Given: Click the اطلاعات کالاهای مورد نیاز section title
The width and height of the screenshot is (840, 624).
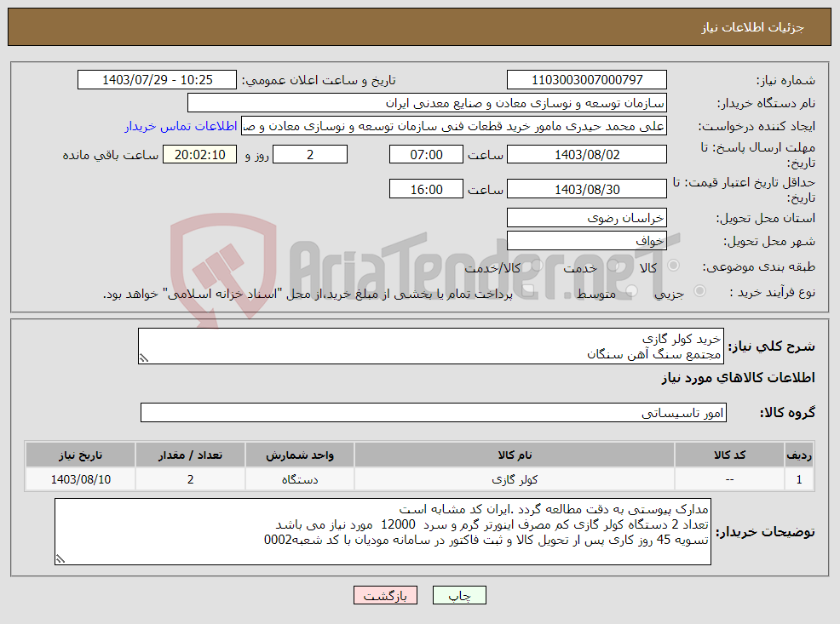Looking at the screenshot, I should (738, 378).
